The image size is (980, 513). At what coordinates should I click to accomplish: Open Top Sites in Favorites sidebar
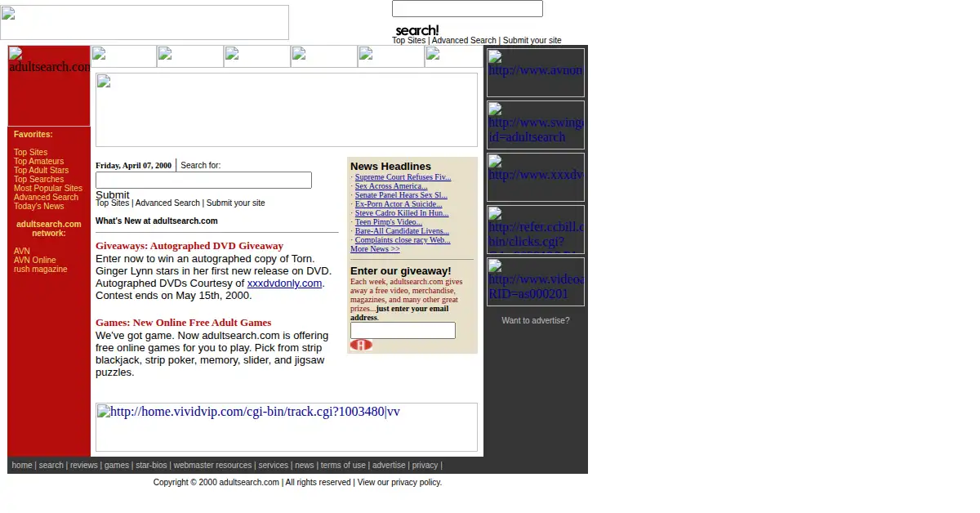(x=30, y=152)
